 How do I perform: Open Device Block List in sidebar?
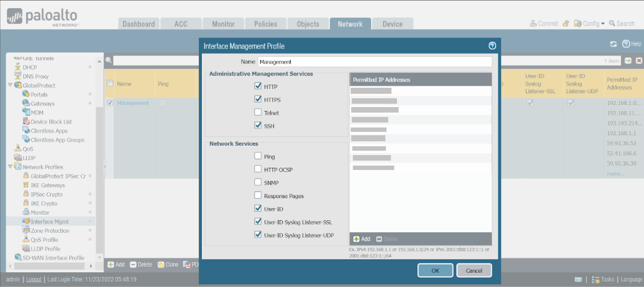(x=51, y=121)
